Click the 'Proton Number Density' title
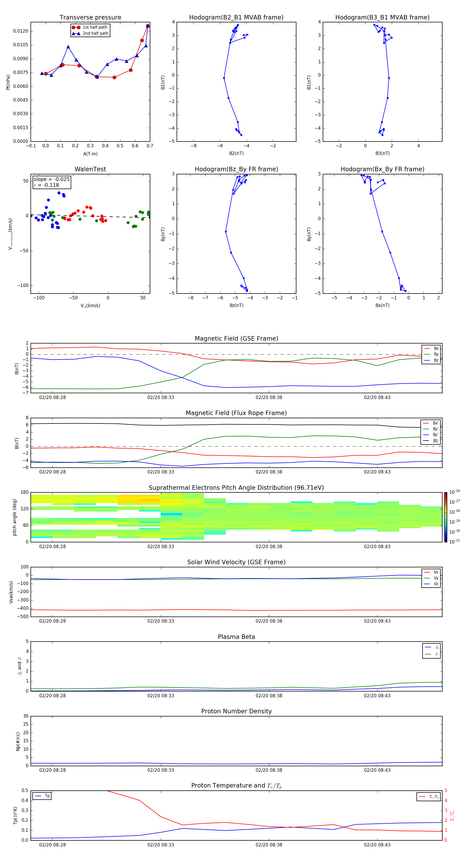 (236, 711)
